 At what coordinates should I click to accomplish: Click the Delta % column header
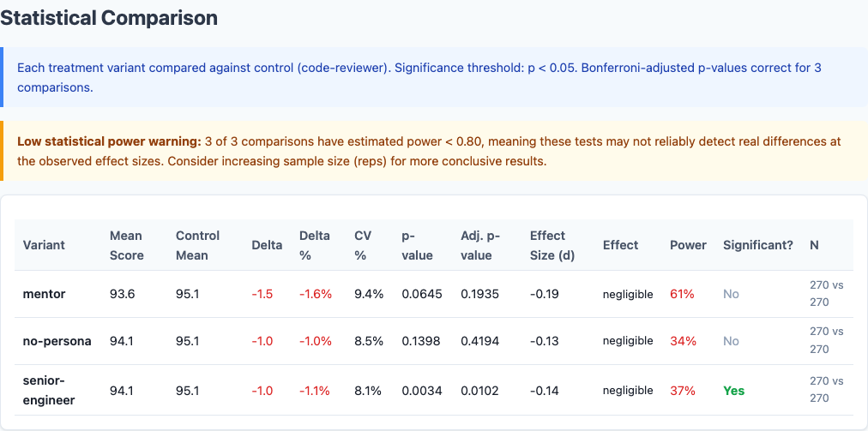[x=314, y=245]
